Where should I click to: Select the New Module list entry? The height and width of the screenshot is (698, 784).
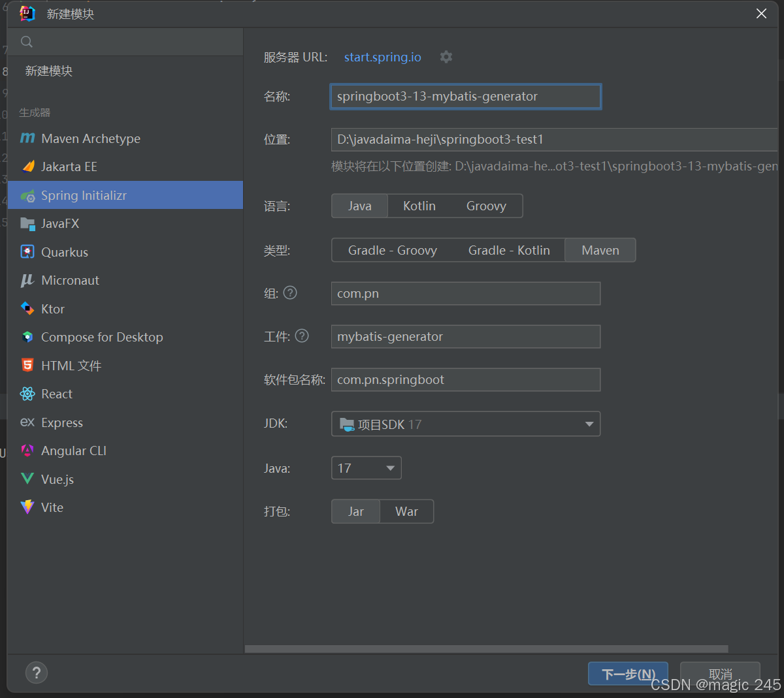click(125, 71)
